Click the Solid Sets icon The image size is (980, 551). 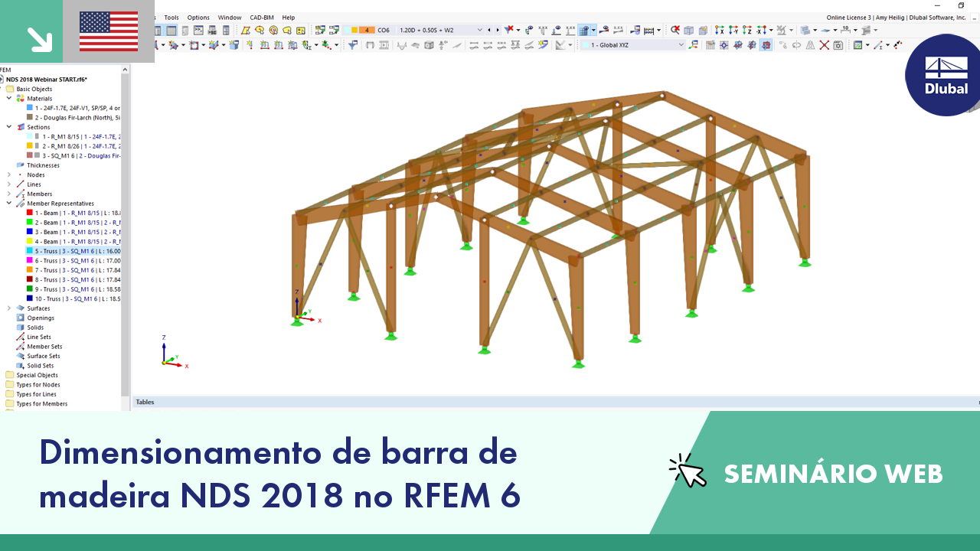tap(21, 366)
